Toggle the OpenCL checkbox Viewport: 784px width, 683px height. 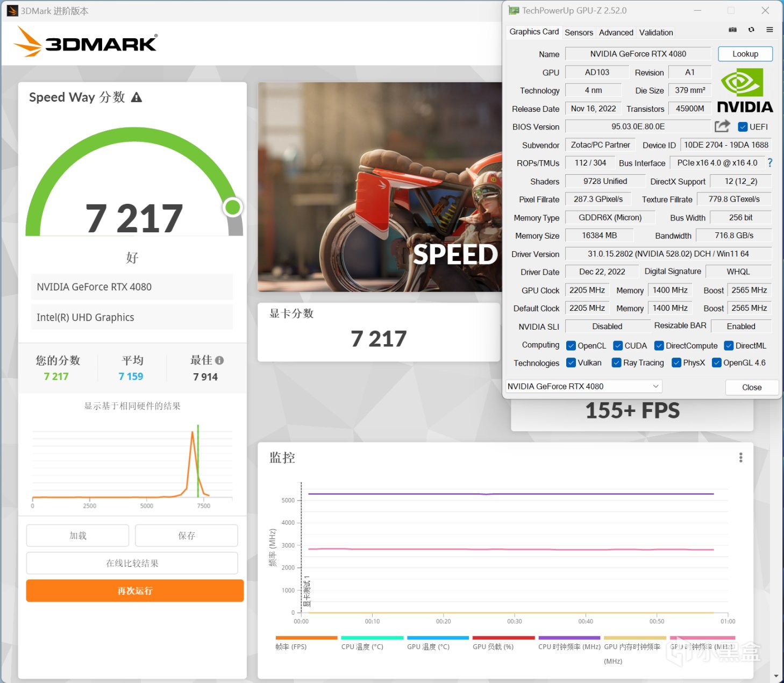[571, 346]
